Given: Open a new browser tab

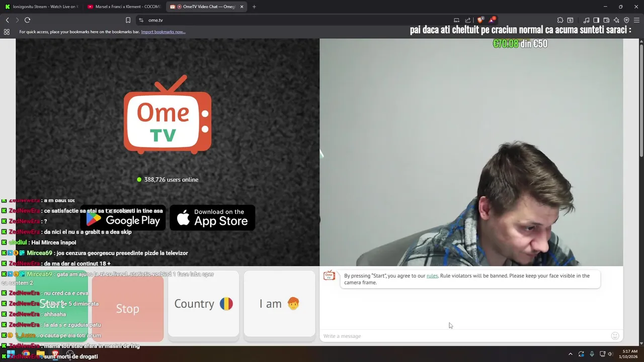Looking at the screenshot, I should tap(254, 7).
